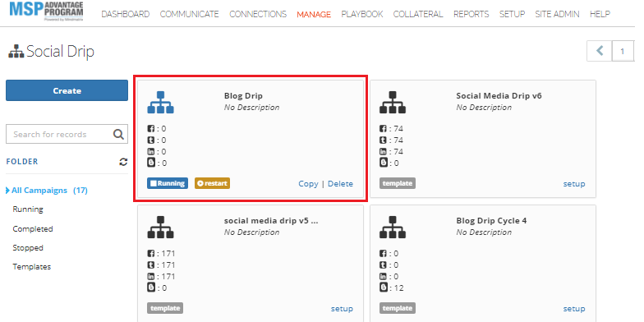
Task: Click LinkedIn icon in Blog Drip Cycle 4
Action: pos(383,276)
